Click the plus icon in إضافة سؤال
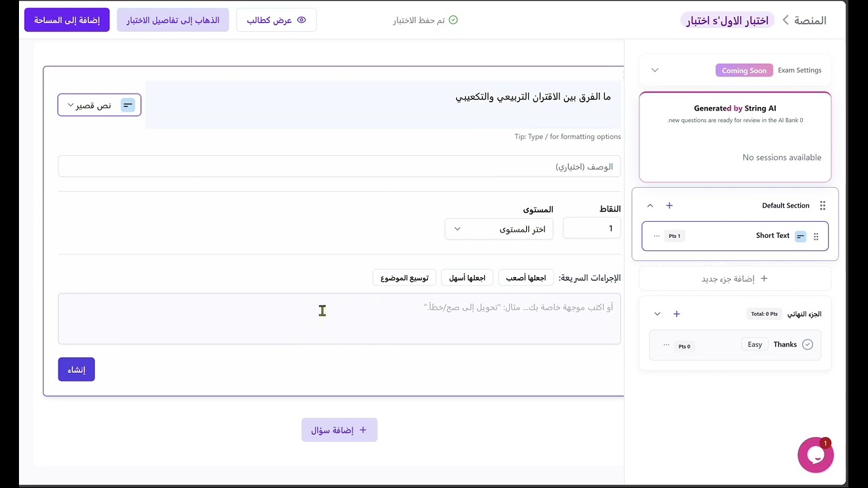The height and width of the screenshot is (488, 868). pos(363,430)
